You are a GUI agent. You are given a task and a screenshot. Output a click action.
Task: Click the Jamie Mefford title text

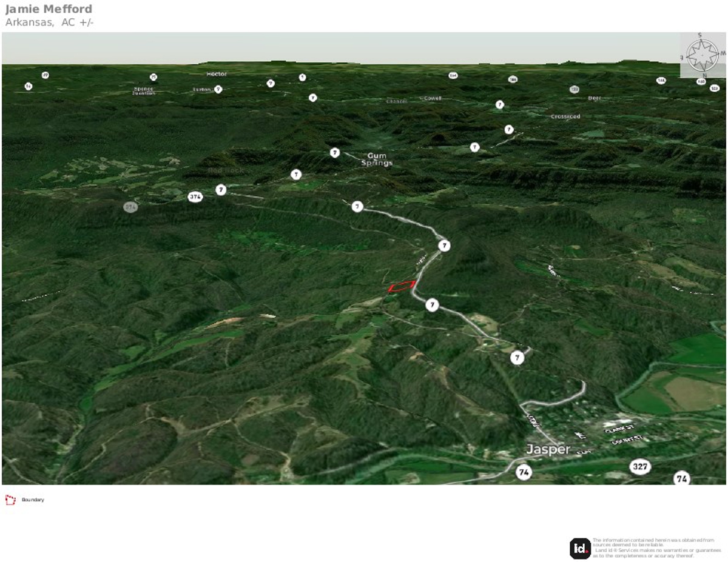pyautogui.click(x=49, y=9)
